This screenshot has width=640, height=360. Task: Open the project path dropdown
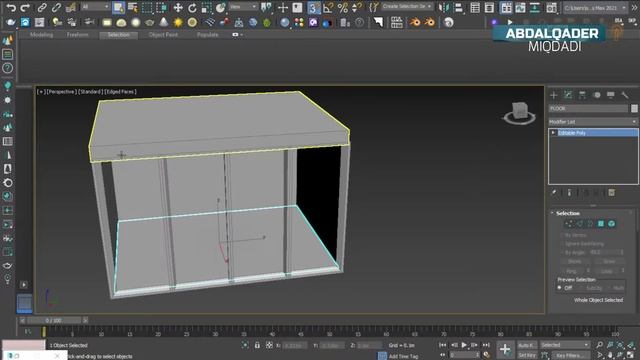coord(596,8)
